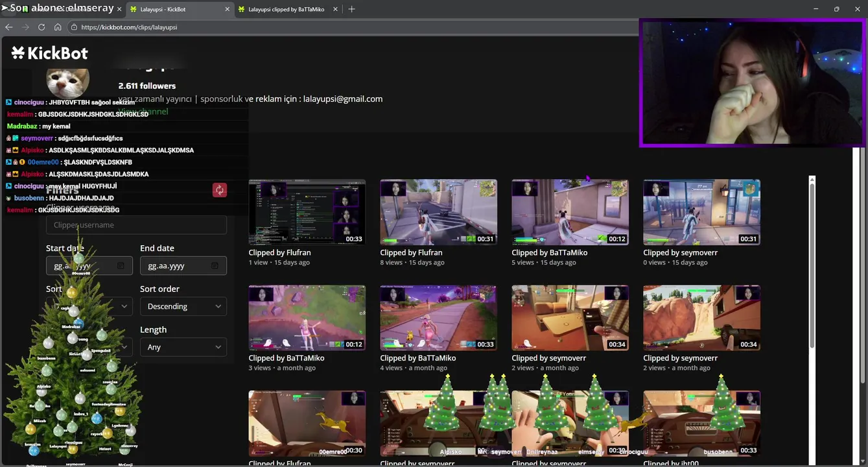
Task: Click 'Clipped by Flufran' title above 1 view
Action: point(280,253)
